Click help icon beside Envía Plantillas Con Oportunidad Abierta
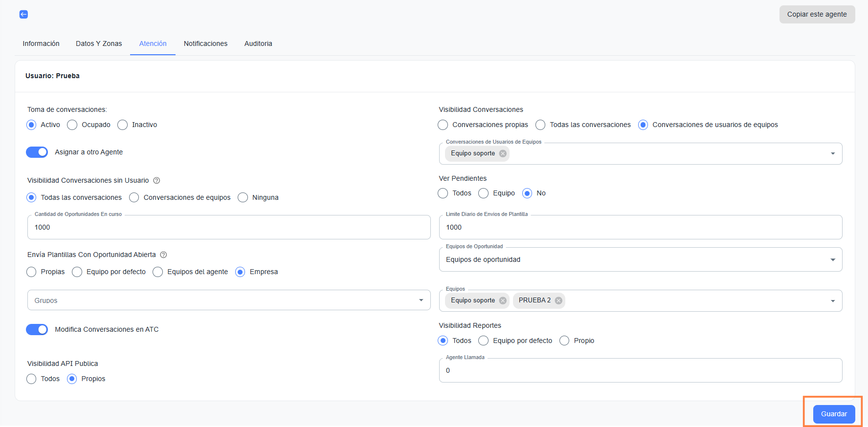The width and height of the screenshot is (868, 427). coord(163,255)
